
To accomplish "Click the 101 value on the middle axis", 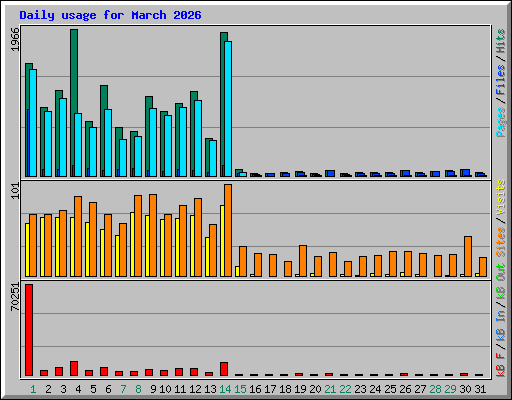I will pos(15,191).
